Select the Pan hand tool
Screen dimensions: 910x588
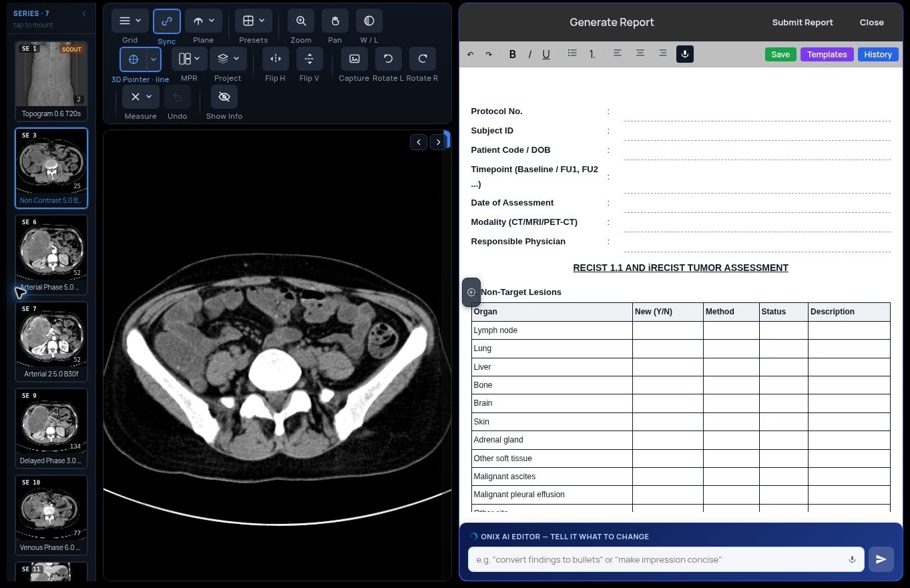tap(335, 21)
